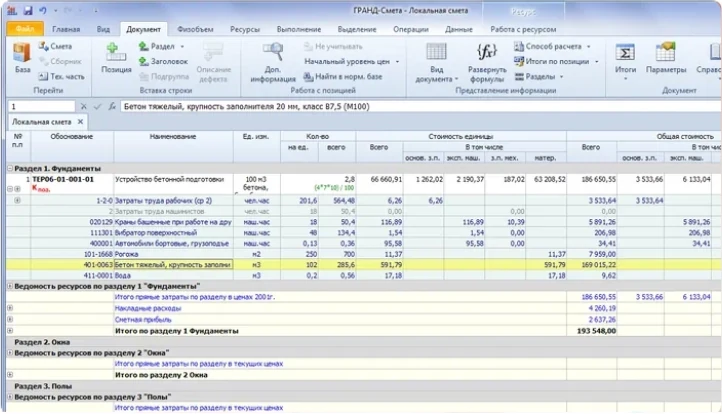Expand Итого по разделу 1 Фундаменты
Viewport: 722px width, 414px height.
[10, 331]
